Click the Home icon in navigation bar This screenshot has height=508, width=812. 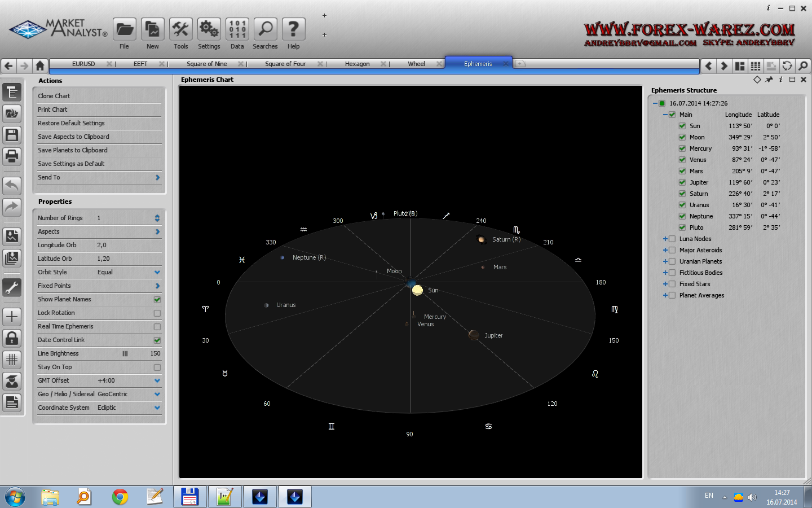pyautogui.click(x=40, y=65)
